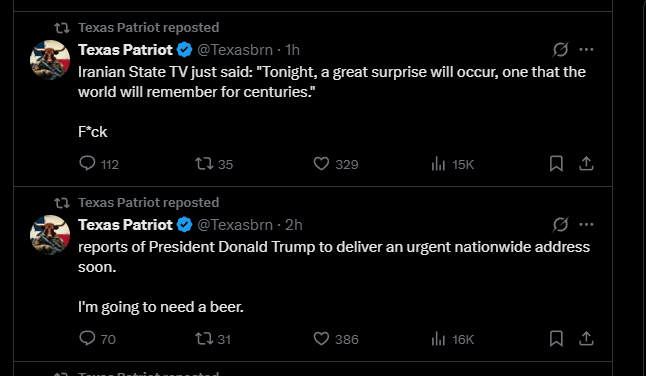Bookmark the Trump nationwide address post
The width and height of the screenshot is (646, 376).
(556, 339)
